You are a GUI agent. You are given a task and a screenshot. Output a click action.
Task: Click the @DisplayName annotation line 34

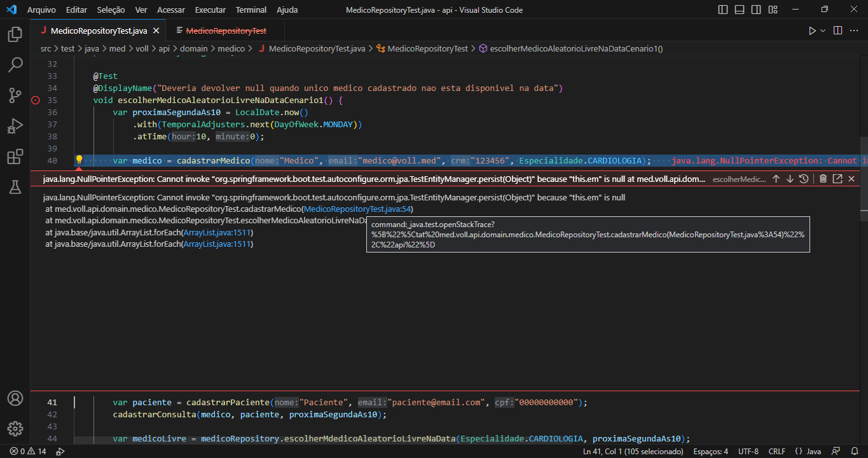pyautogui.click(x=328, y=88)
